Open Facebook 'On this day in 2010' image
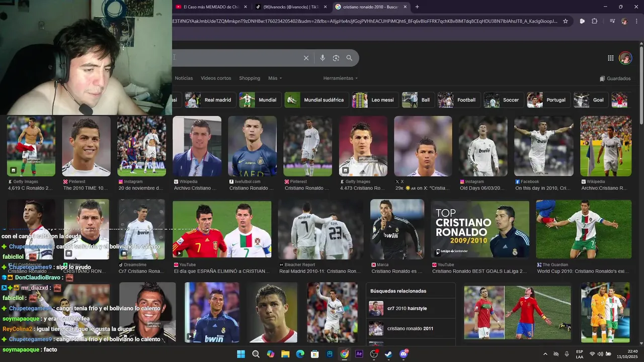This screenshot has width=644, height=362. click(x=543, y=146)
